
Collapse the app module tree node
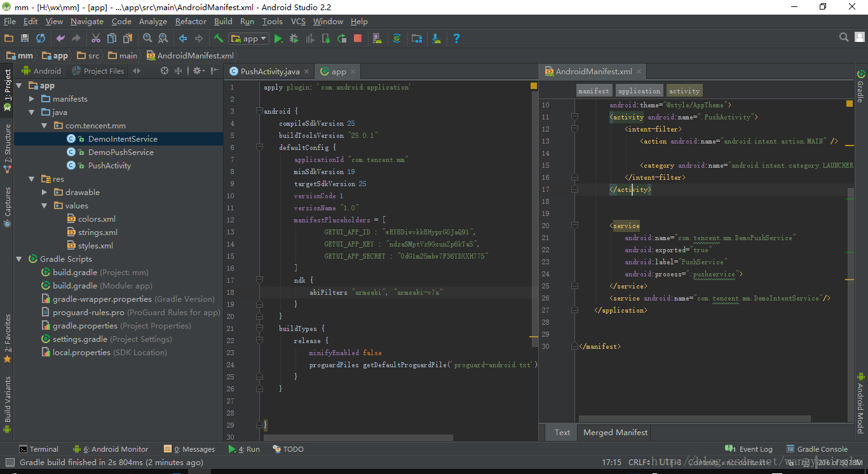(19, 86)
